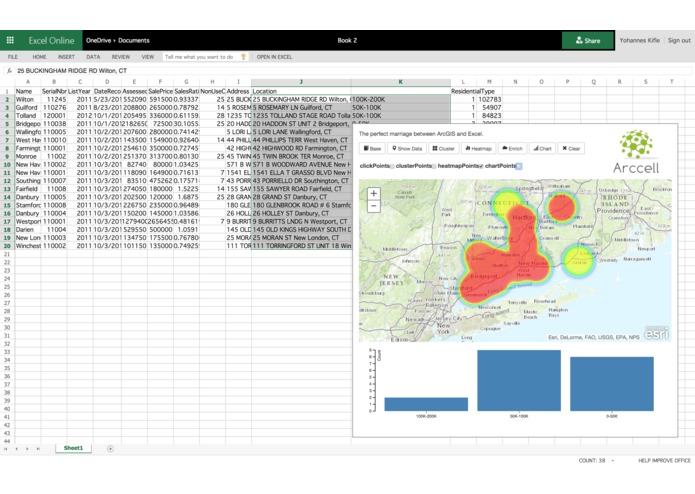
Task: Click the Clear button in Arccell
Action: 571,148
